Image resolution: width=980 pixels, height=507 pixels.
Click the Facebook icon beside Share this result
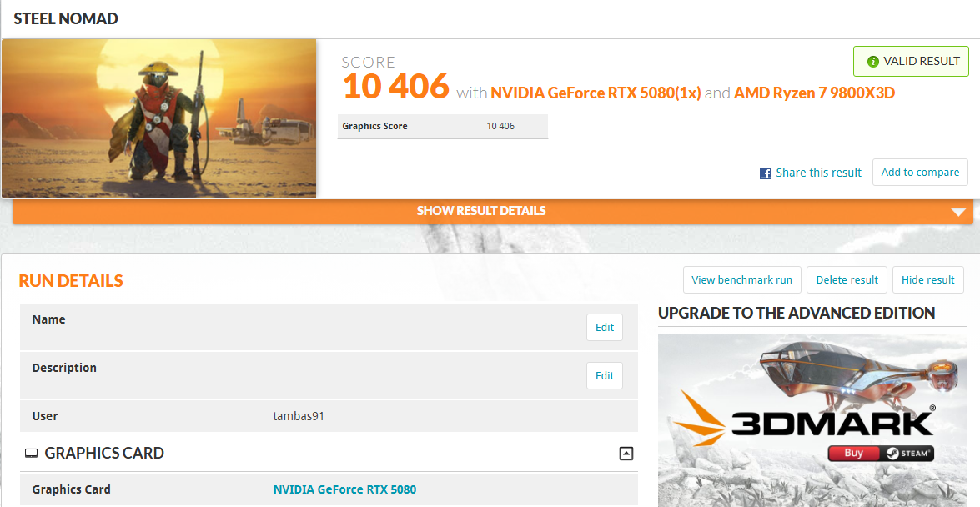point(765,173)
